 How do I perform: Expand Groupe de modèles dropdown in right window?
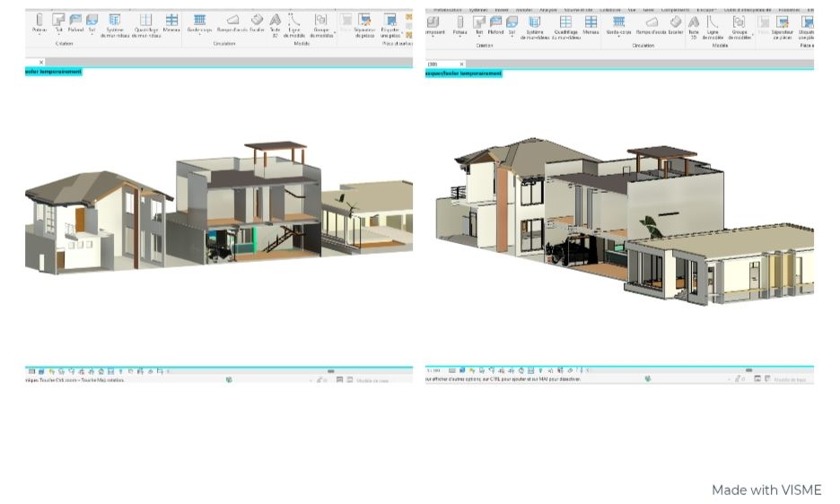pos(753,35)
